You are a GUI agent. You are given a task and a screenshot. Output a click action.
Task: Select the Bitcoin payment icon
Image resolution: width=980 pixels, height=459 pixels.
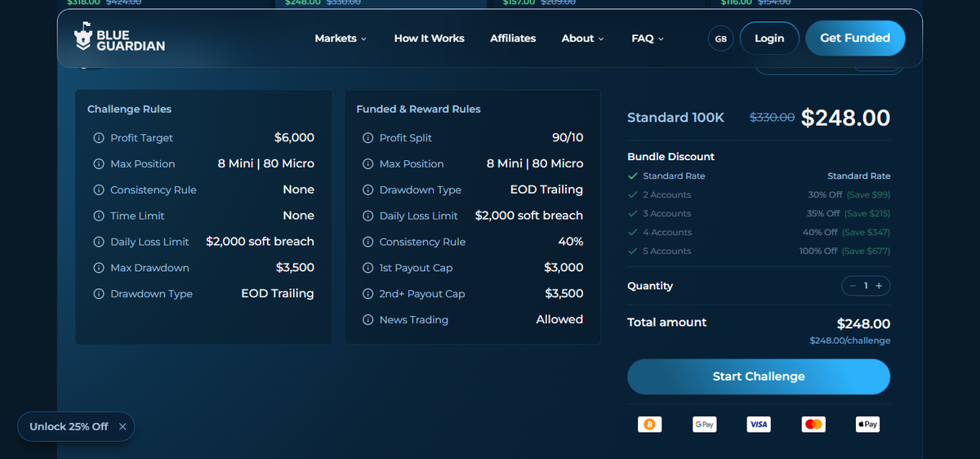(x=650, y=425)
